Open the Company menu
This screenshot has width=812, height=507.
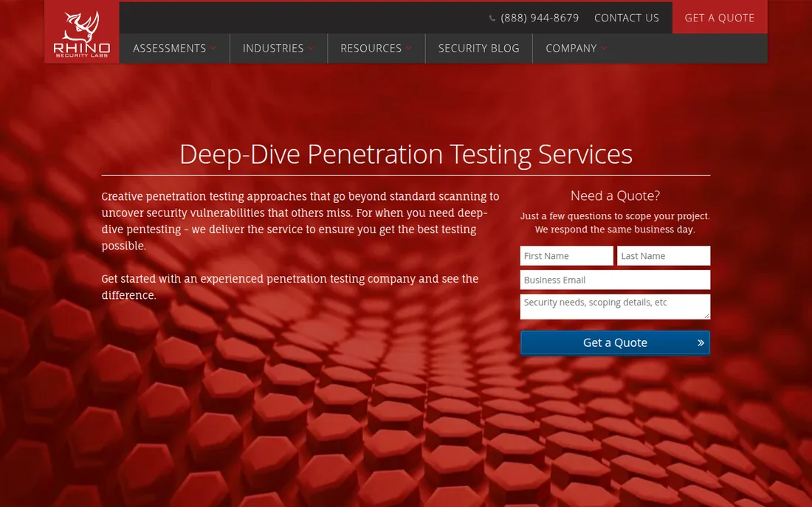tap(571, 48)
